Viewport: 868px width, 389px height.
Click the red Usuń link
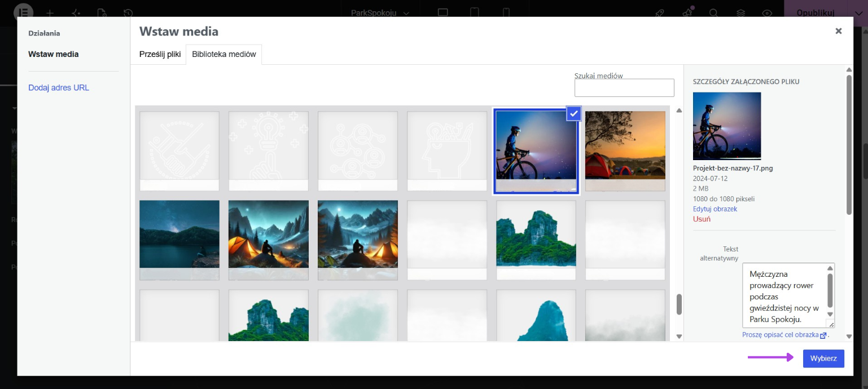pyautogui.click(x=702, y=219)
